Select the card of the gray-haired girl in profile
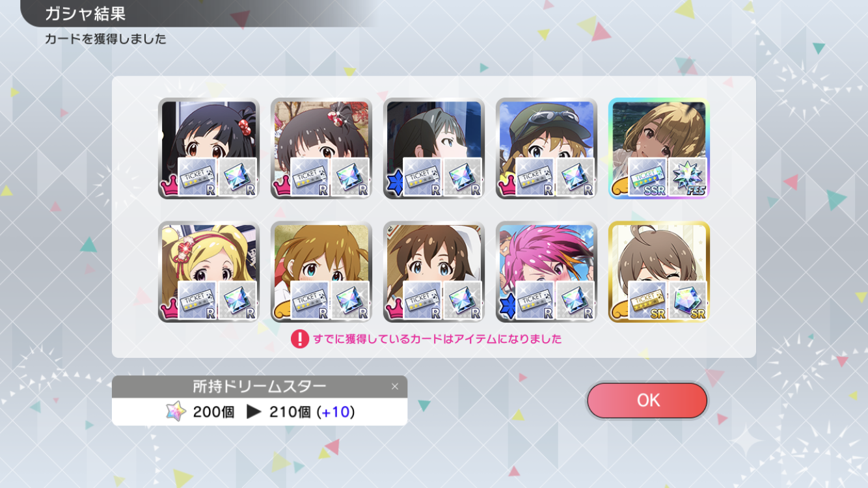This screenshot has width=868, height=488. [x=433, y=148]
